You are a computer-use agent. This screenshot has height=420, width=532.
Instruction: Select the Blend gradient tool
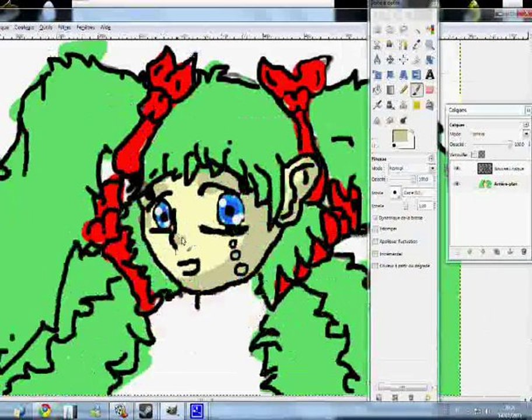[390, 90]
